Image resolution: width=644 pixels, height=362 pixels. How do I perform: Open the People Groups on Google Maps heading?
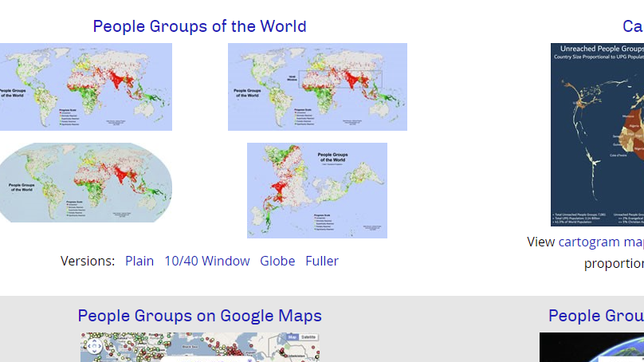click(x=199, y=316)
